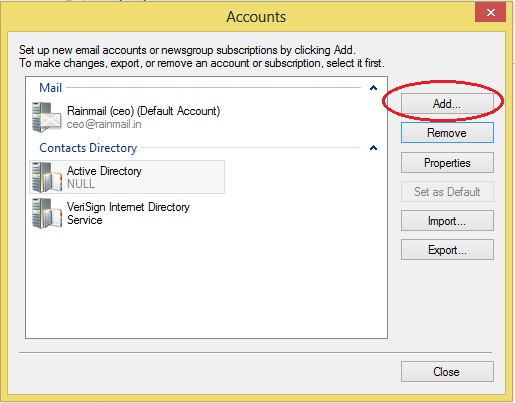Click the Set as Default button
The width and height of the screenshot is (515, 403).
(x=447, y=192)
